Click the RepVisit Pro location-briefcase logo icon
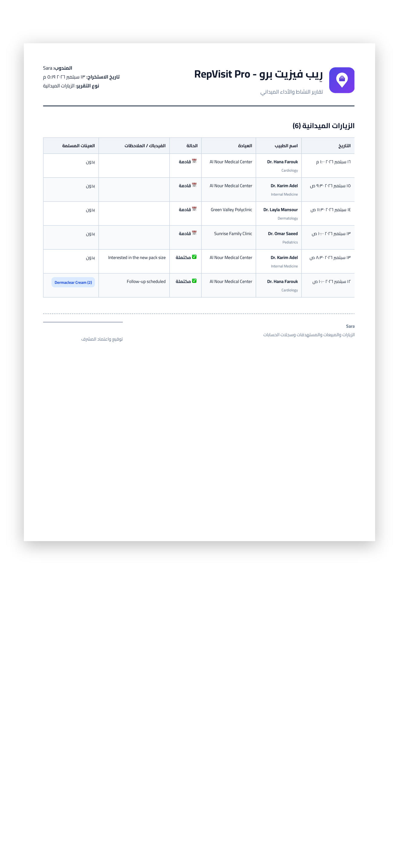The width and height of the screenshot is (399, 868). click(x=342, y=80)
